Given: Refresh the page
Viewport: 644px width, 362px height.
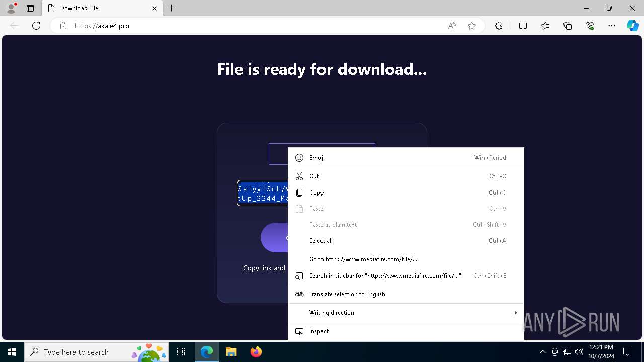Looking at the screenshot, I should click(x=36, y=26).
